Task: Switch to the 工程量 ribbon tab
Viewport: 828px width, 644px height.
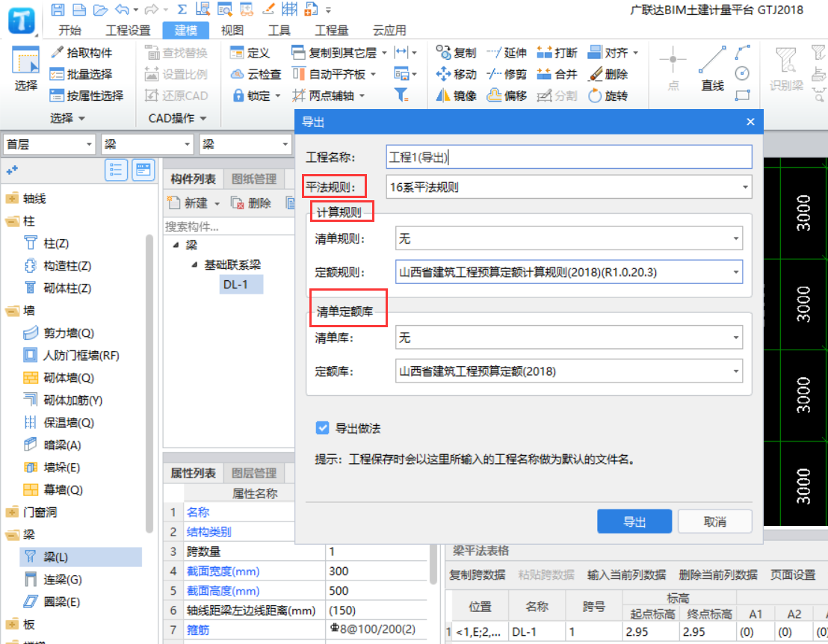Action: pos(332,30)
